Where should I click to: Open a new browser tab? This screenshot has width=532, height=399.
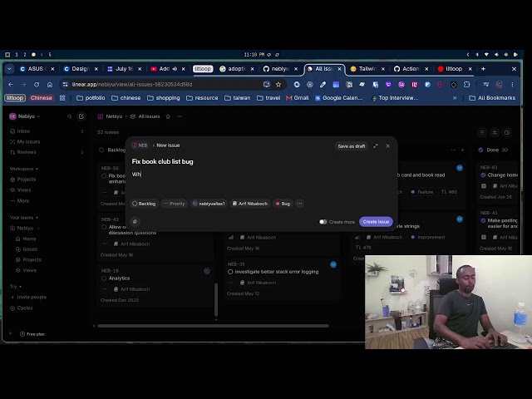coord(483,69)
